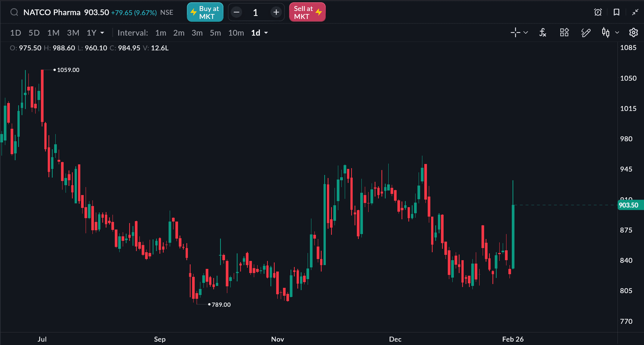Choose the 5m interval option
Viewport: 644px width, 345px height.
click(215, 33)
